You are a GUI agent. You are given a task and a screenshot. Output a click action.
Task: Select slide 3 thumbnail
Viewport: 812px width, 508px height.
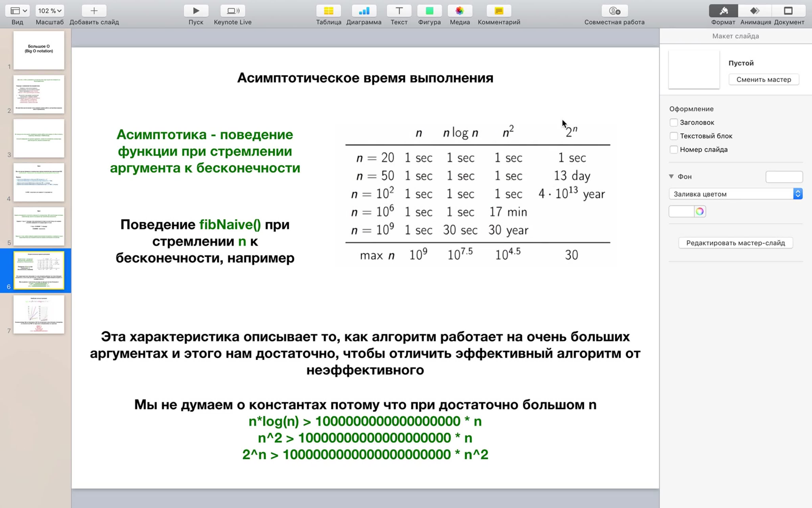coord(39,138)
